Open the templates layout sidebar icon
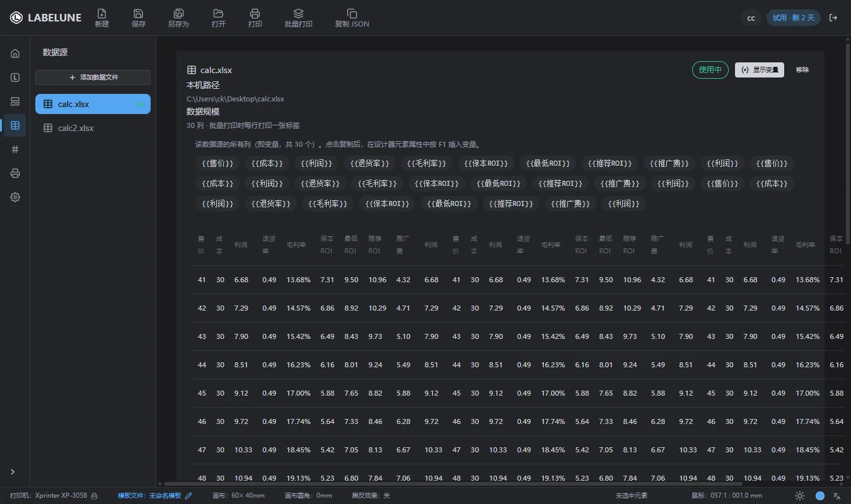Screen dimensions: 851x504 click(15, 101)
